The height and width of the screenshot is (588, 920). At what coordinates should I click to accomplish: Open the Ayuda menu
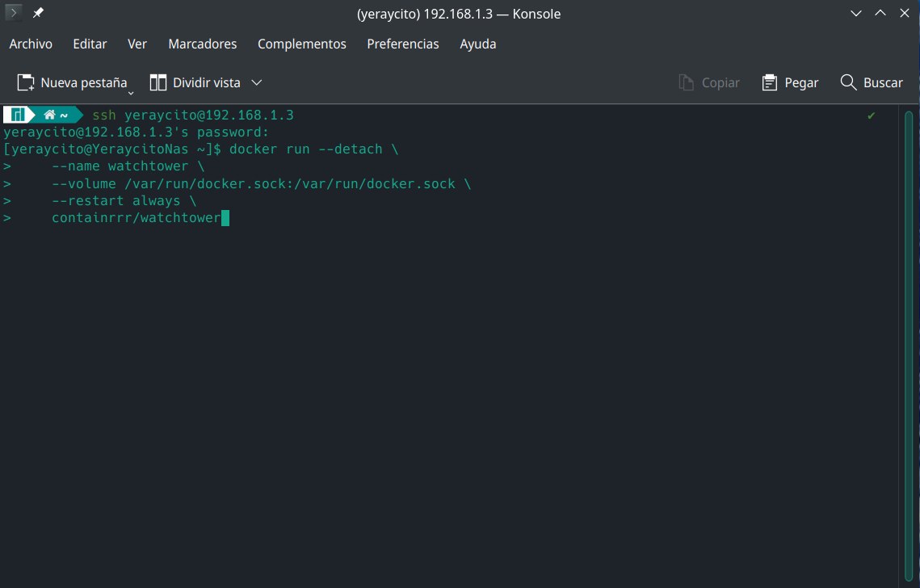tap(477, 44)
